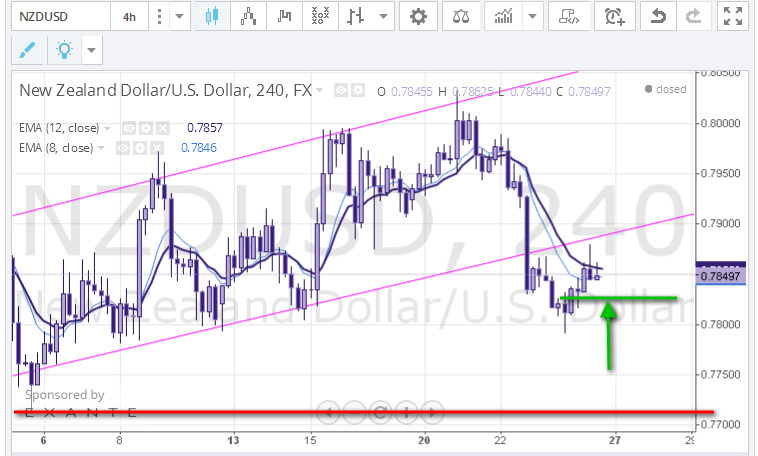Open the indicators chart icon

coord(503,16)
